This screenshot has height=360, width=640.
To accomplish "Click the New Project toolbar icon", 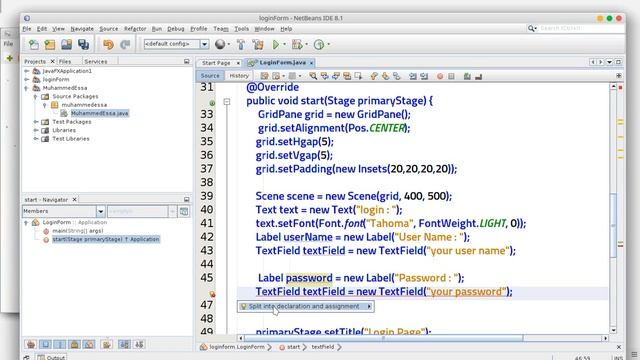I will pyautogui.click(x=50, y=44).
